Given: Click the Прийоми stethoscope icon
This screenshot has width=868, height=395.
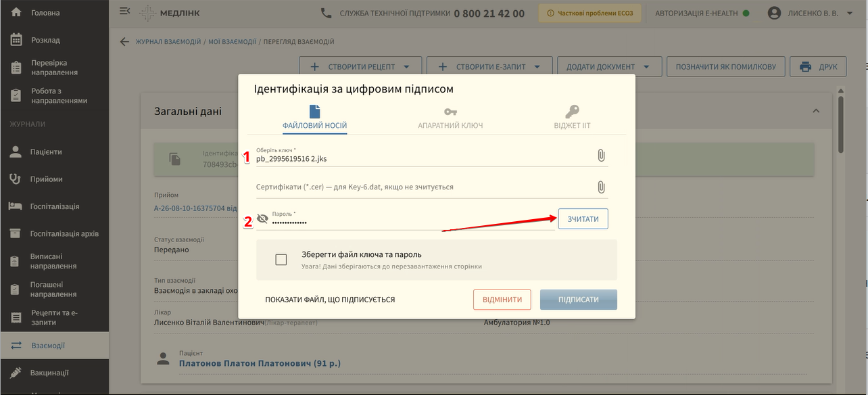Looking at the screenshot, I should pyautogui.click(x=15, y=179).
